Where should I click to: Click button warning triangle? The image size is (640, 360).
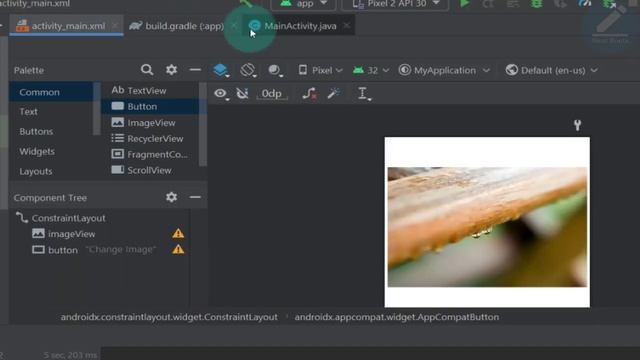[178, 249]
